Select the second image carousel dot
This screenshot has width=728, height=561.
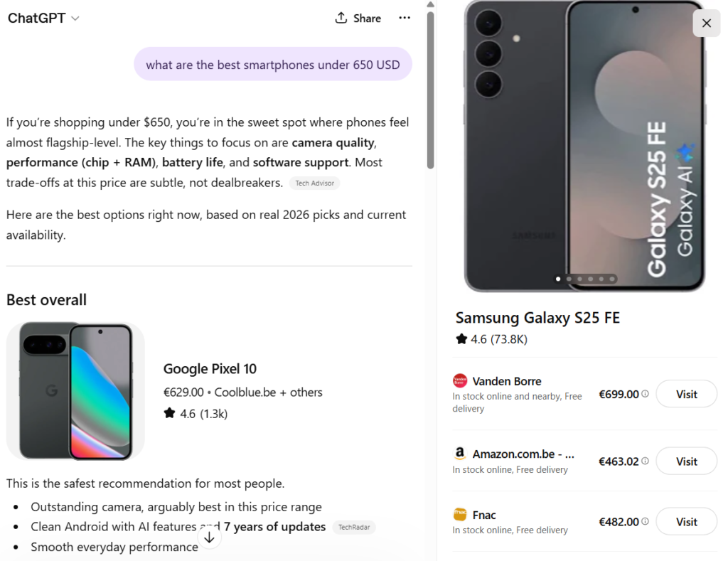pyautogui.click(x=569, y=279)
